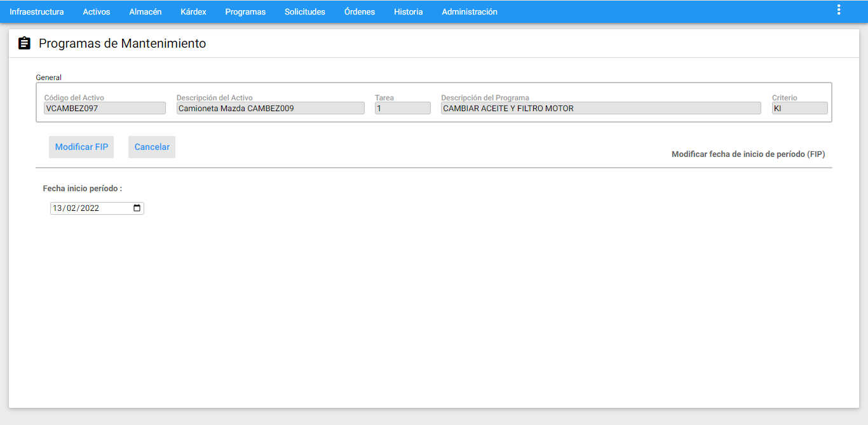Image resolution: width=868 pixels, height=425 pixels.
Task: Open the Órdenes menu
Action: (x=360, y=11)
